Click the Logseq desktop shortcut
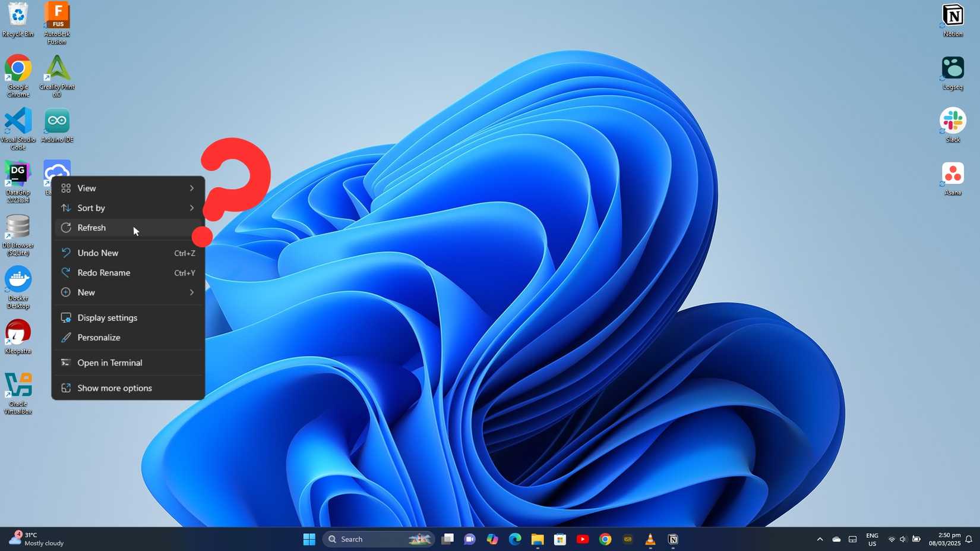This screenshot has width=980, height=551. click(953, 73)
